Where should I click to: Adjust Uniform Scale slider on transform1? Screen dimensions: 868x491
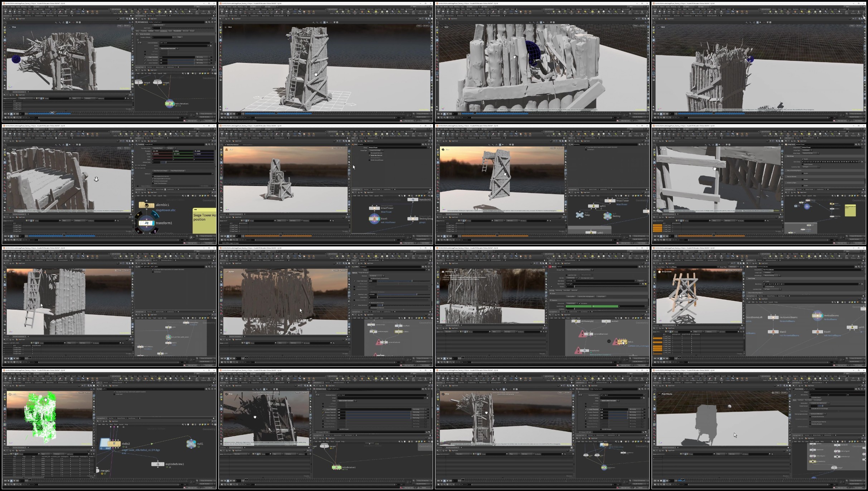pyautogui.click(x=187, y=162)
